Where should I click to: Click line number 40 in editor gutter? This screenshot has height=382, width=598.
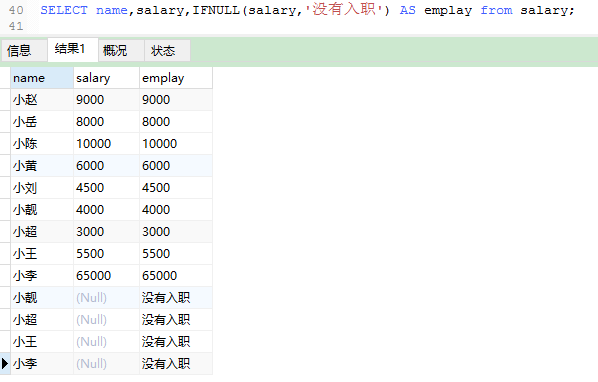[16, 10]
